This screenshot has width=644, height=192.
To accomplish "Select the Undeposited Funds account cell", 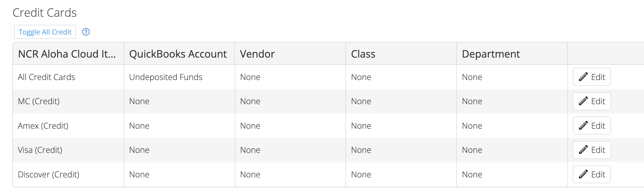I will 165,77.
